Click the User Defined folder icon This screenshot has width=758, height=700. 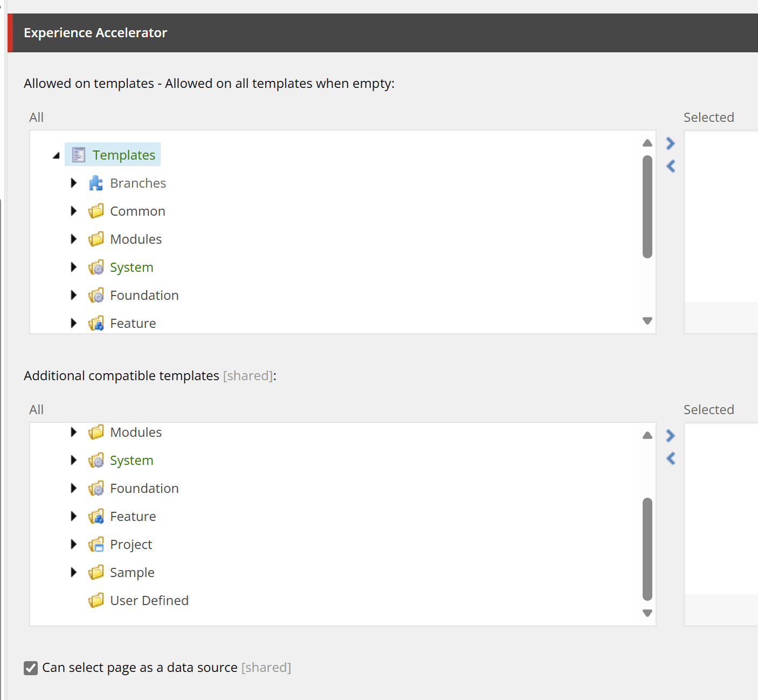pos(96,600)
